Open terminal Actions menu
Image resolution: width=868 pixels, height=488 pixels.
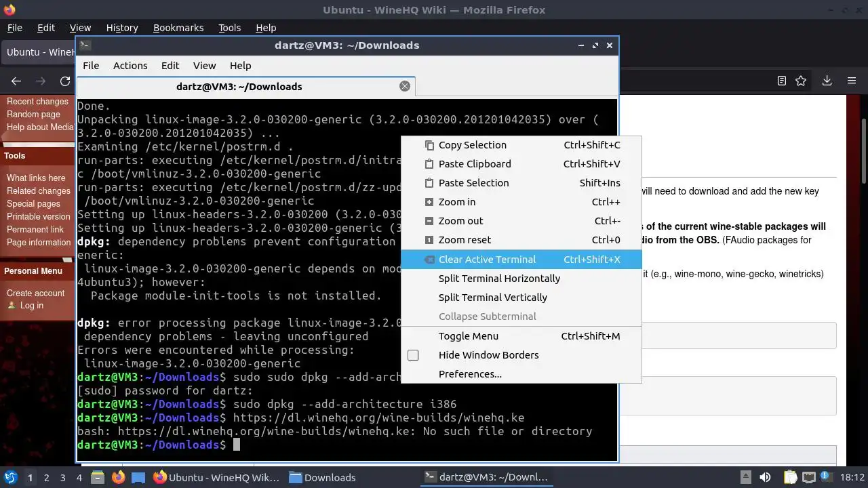[x=130, y=66]
